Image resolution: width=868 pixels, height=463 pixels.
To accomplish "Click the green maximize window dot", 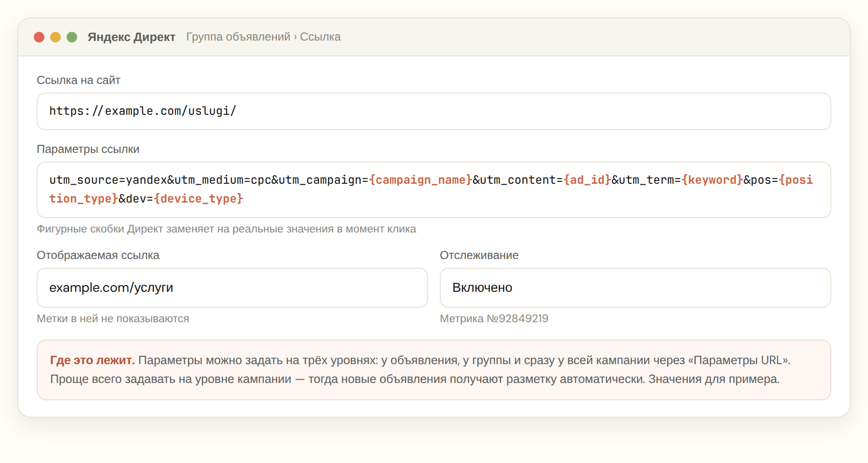I will pos(72,37).
